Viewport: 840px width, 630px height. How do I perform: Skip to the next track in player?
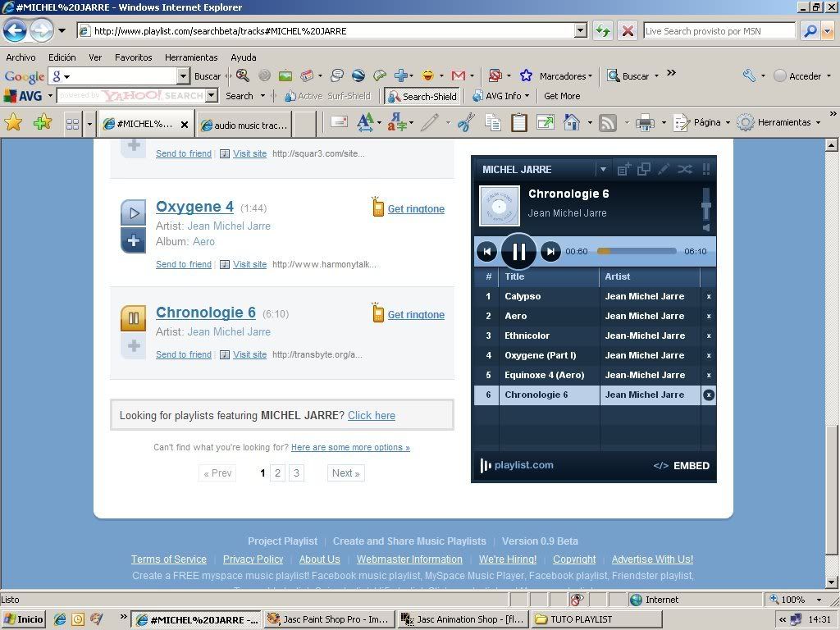pyautogui.click(x=551, y=252)
